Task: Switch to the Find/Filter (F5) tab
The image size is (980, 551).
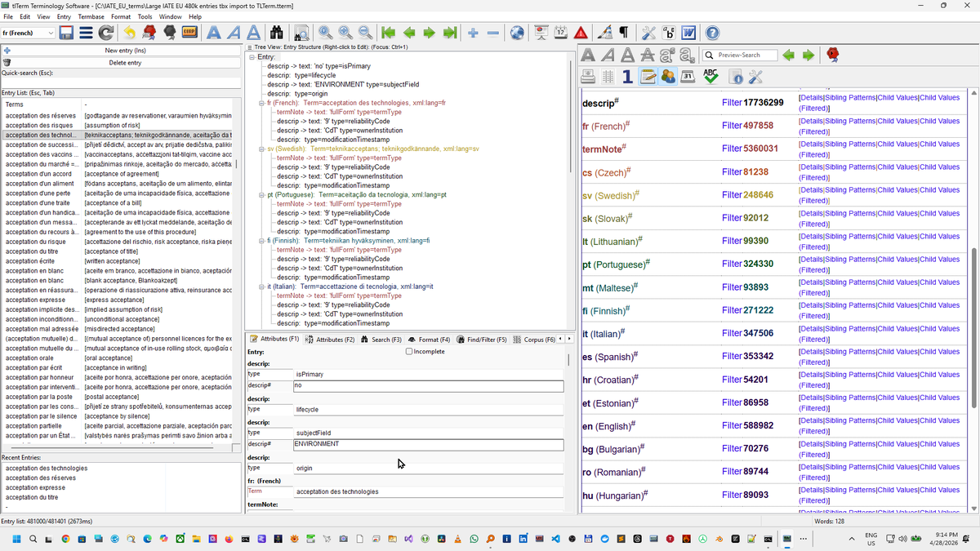Action: point(481,340)
